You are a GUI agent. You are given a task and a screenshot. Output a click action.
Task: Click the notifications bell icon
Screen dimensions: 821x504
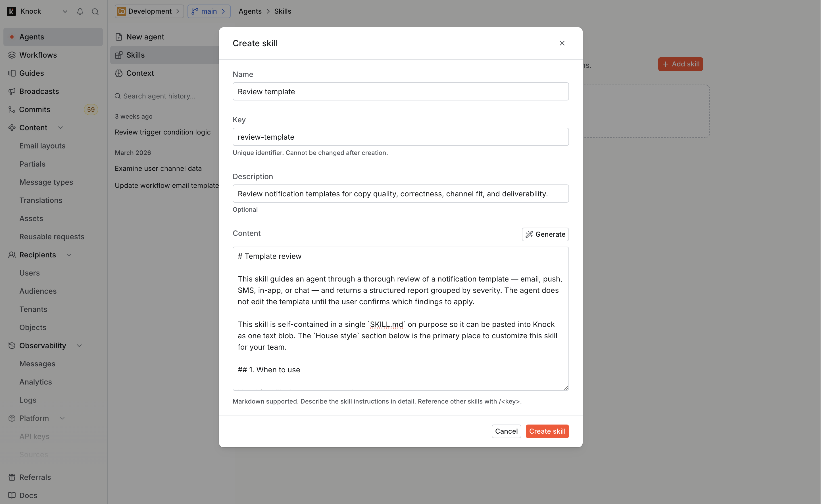(x=80, y=12)
